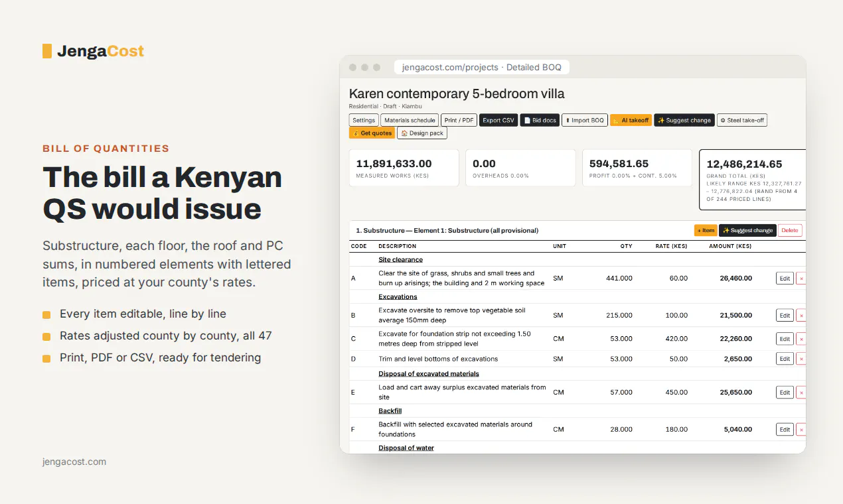This screenshot has height=504, width=843.
Task: Edit row C excavate foundation strip item
Action: point(785,339)
